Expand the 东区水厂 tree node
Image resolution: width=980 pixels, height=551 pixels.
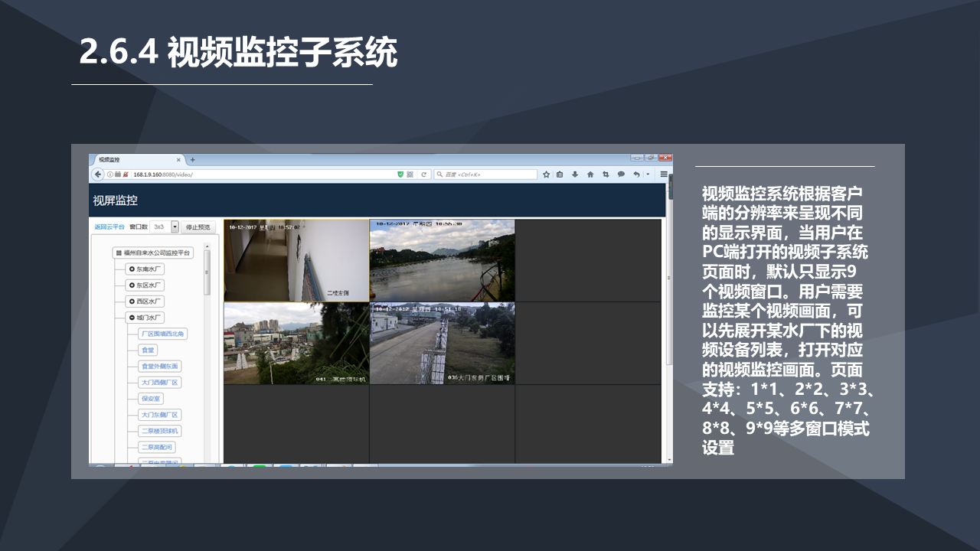click(145, 285)
